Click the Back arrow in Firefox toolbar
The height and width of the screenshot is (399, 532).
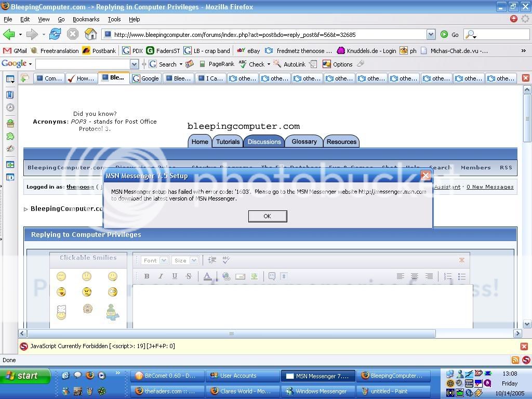coord(8,34)
